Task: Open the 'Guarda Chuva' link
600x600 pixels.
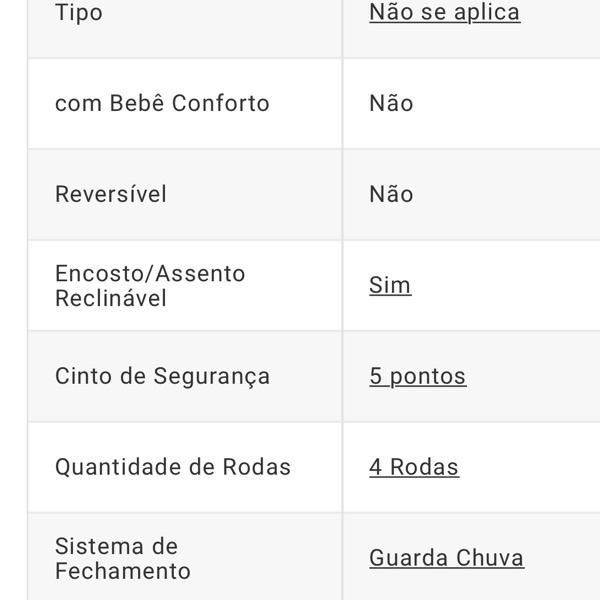Action: click(x=446, y=558)
